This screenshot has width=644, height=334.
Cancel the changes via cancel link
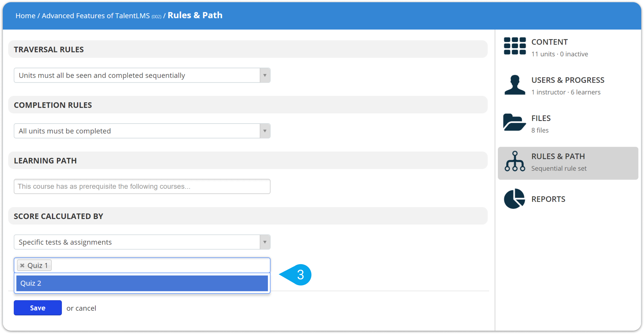coord(86,308)
